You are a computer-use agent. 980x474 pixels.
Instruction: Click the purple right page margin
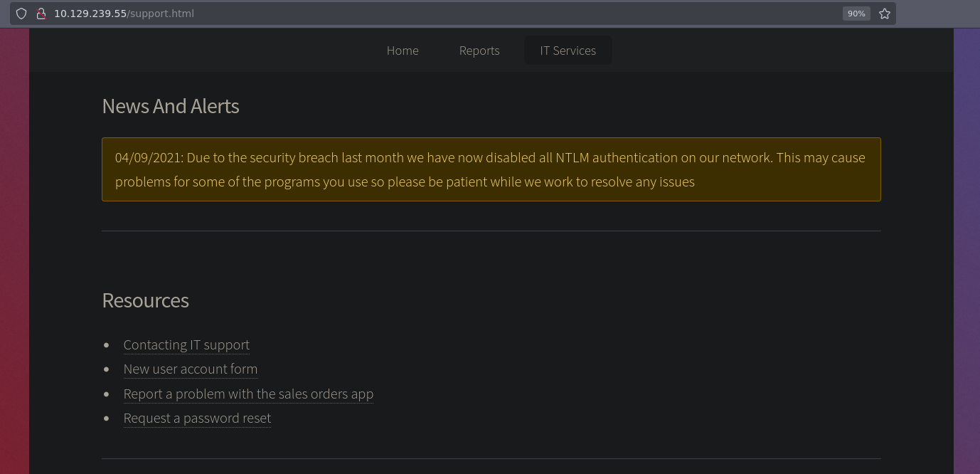[966, 249]
